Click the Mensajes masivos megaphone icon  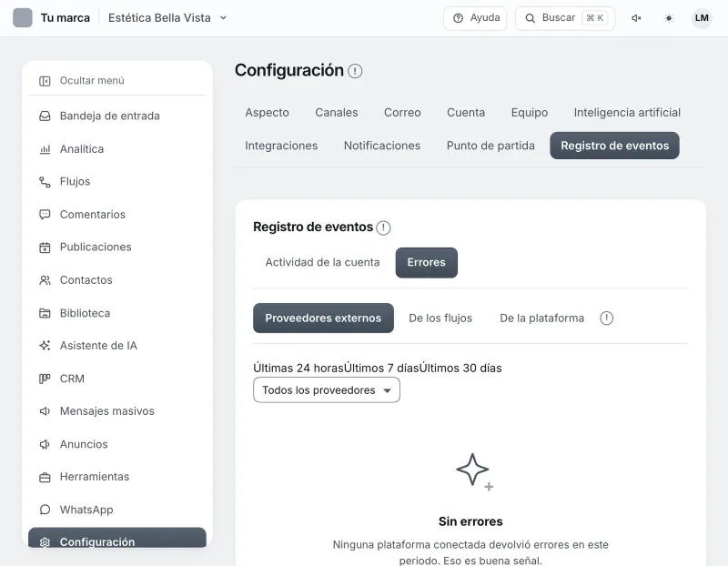(x=45, y=411)
